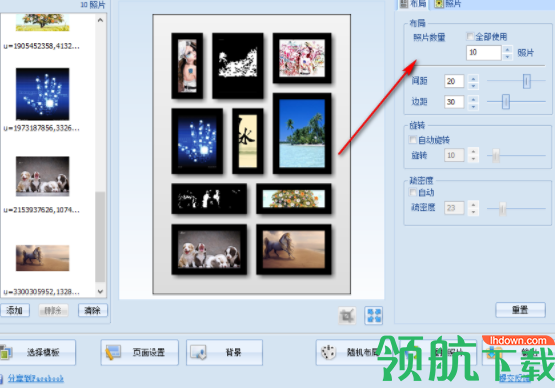Click the 旋转 rotation down arrow
Screen dimensions: 555x388
(x=473, y=159)
